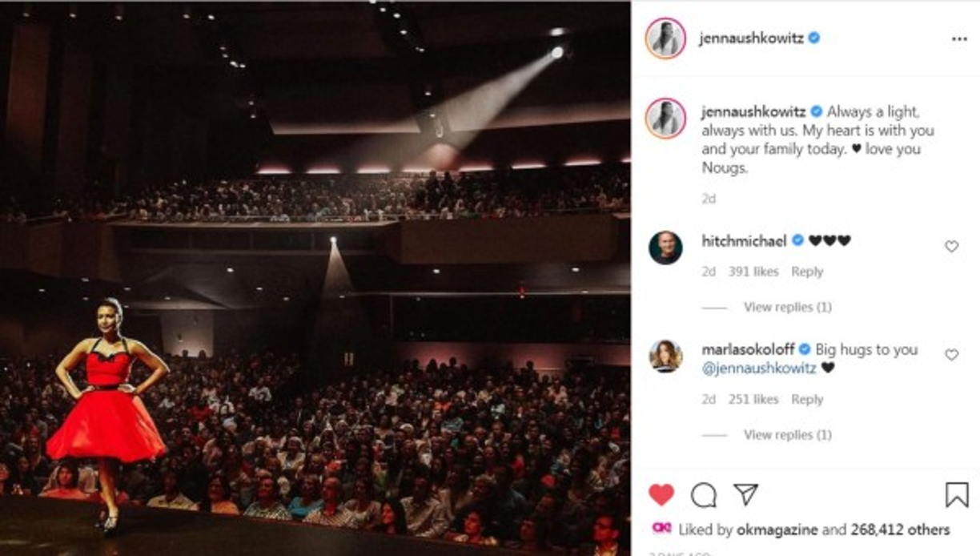This screenshot has height=556, width=980.
Task: Expand View replies under marlasokoloff's comment
Action: pyautogui.click(x=787, y=435)
